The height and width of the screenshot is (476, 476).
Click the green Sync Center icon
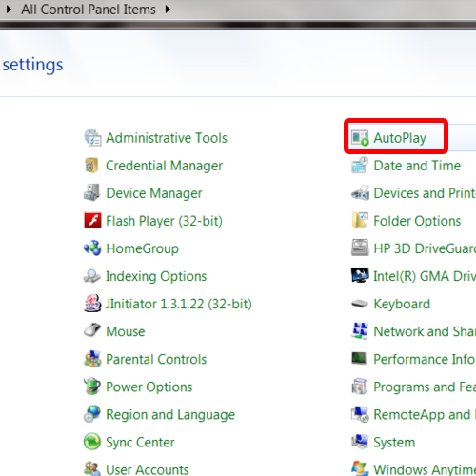click(92, 442)
